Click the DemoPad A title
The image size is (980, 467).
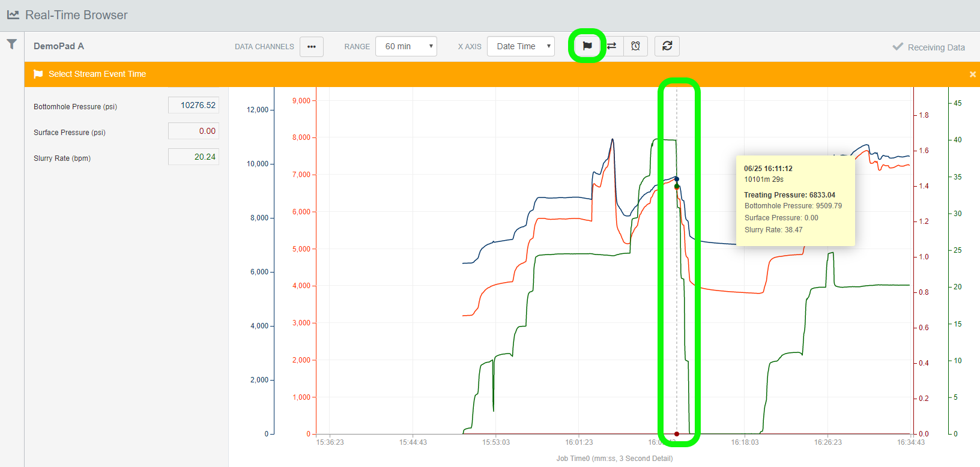59,46
